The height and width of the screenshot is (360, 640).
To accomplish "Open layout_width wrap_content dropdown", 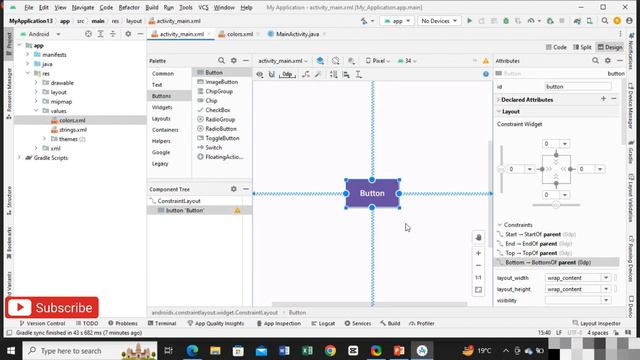I will tap(606, 278).
